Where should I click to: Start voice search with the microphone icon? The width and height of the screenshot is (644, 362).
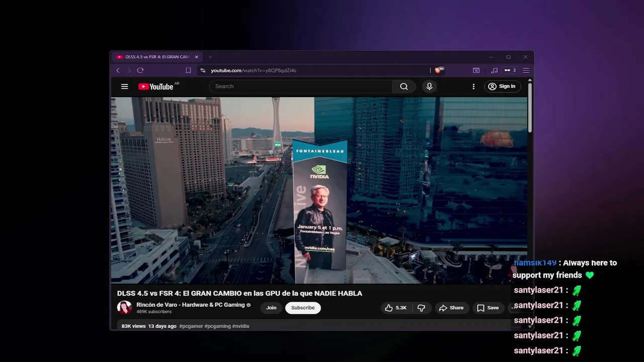[429, 86]
